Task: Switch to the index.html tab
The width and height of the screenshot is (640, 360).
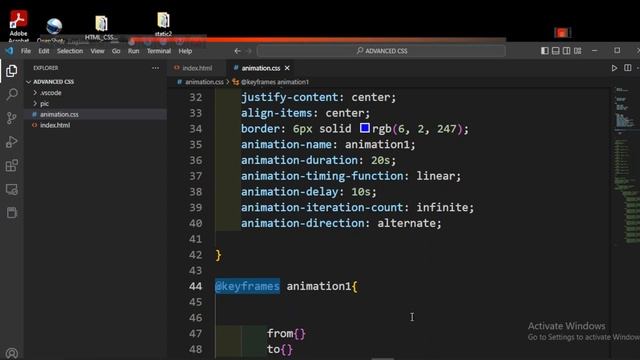Action: tap(197, 68)
